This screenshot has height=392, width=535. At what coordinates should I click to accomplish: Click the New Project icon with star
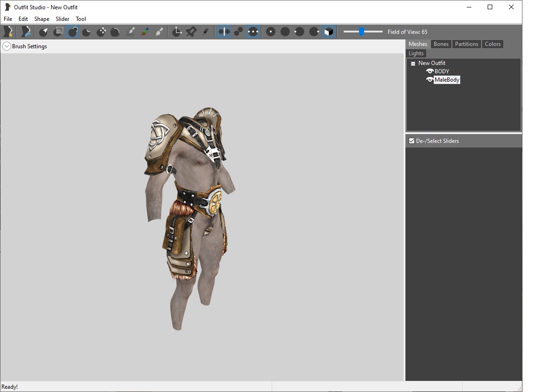point(8,32)
